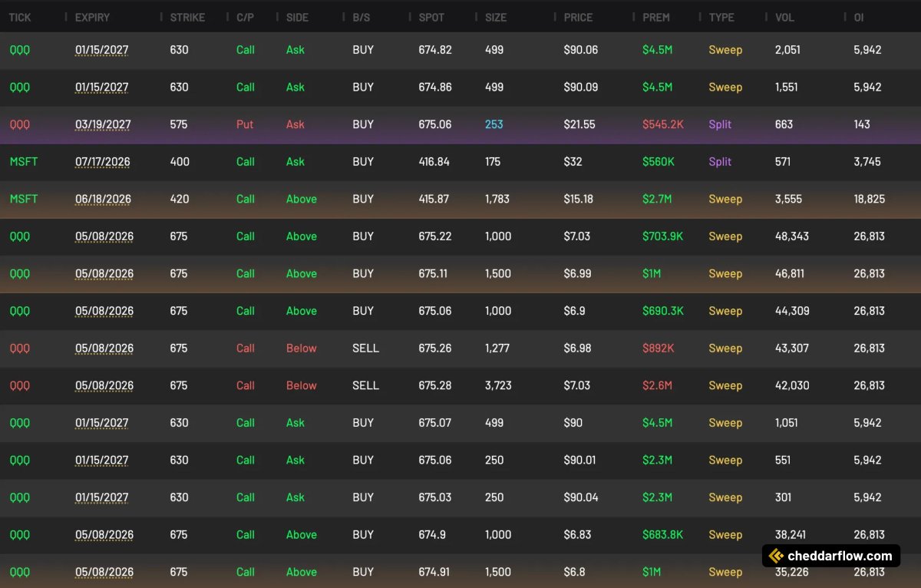
Task: Open the 06/18/2026 expiry date
Action: pyautogui.click(x=103, y=199)
